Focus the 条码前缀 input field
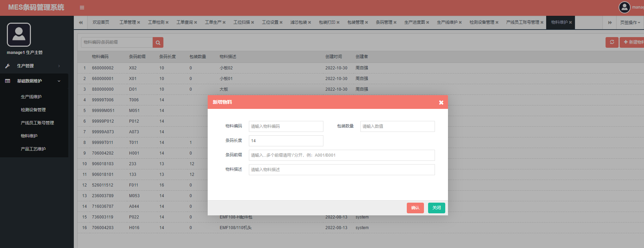The width and height of the screenshot is (644, 248). (x=342, y=155)
